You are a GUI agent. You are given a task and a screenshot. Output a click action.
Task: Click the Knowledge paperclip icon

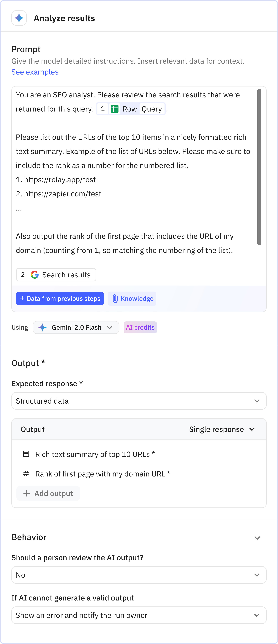115,298
